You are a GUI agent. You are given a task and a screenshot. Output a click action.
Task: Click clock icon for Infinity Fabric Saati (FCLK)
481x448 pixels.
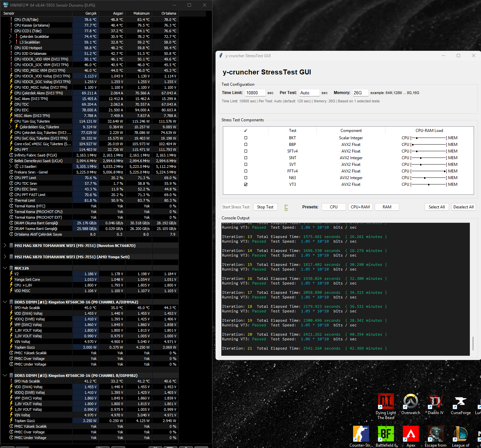point(11,155)
